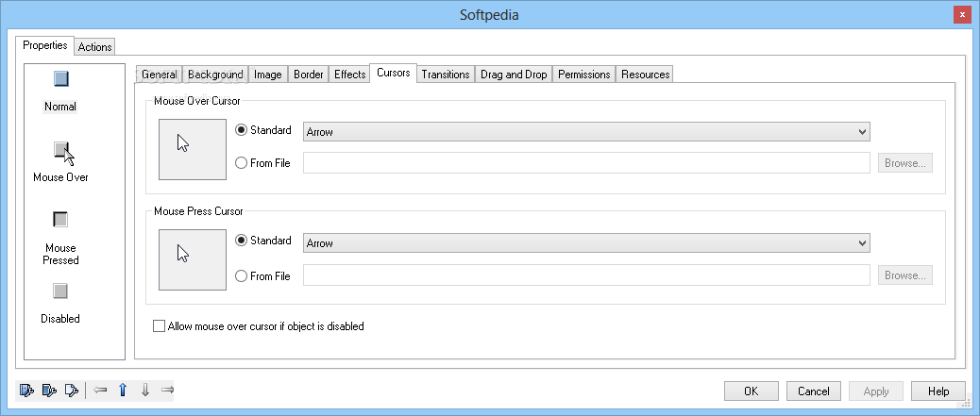Open the Effects tab
The image size is (980, 416).
tap(350, 75)
